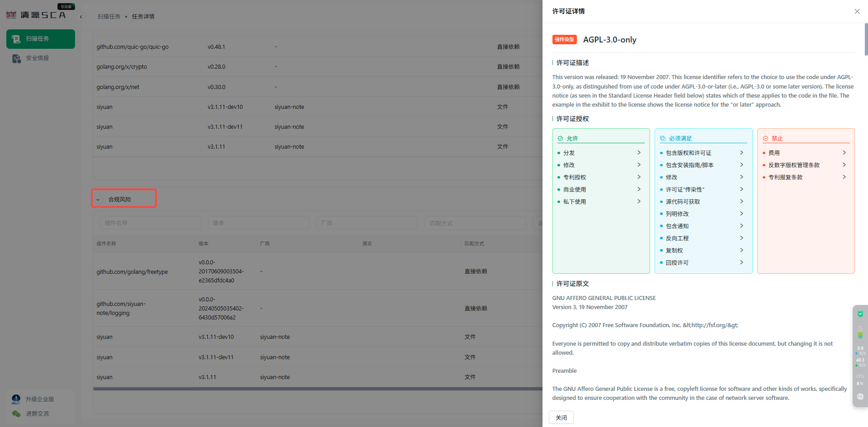
Task: Click the 扫描任务 scroll icon in sidebar
Action: coord(16,39)
